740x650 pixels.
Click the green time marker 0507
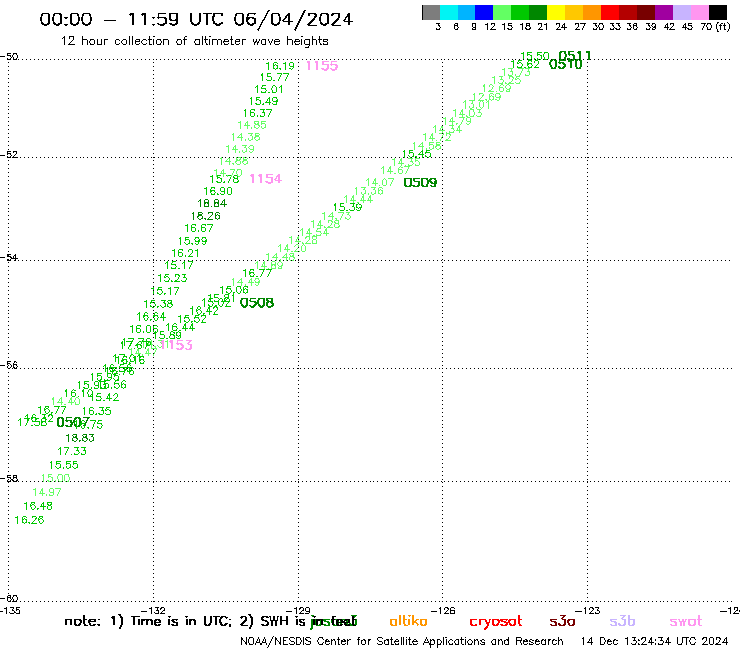point(73,422)
